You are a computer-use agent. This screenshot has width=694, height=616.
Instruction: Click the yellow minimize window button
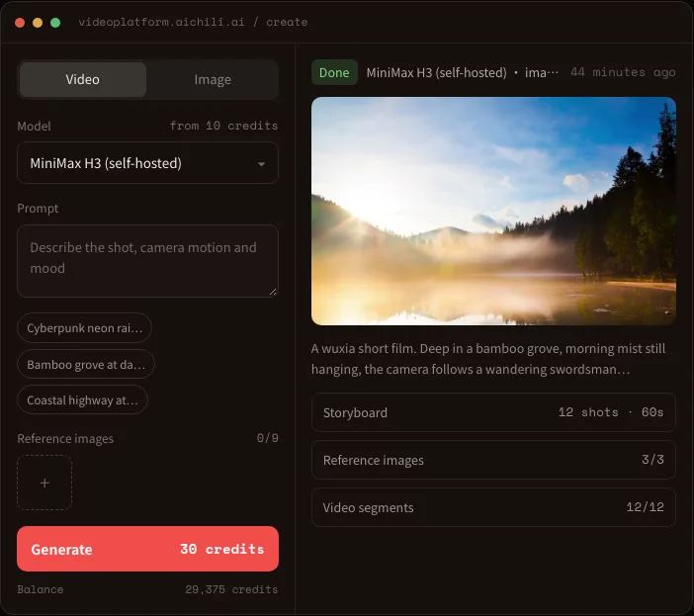(x=38, y=23)
